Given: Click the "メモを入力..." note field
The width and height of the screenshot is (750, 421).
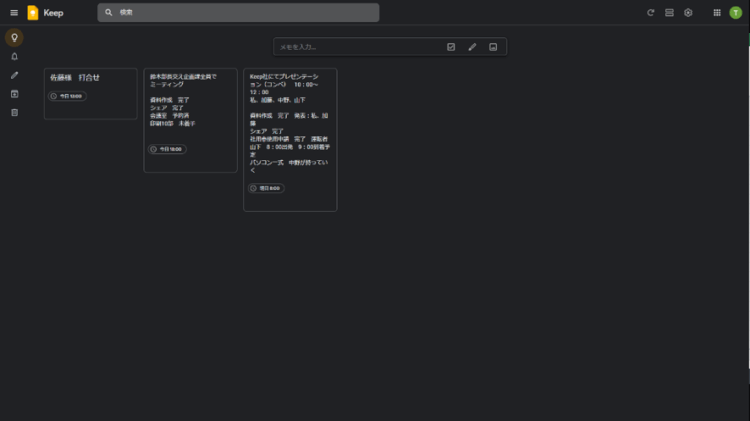Looking at the screenshot, I should pyautogui.click(x=355, y=47).
